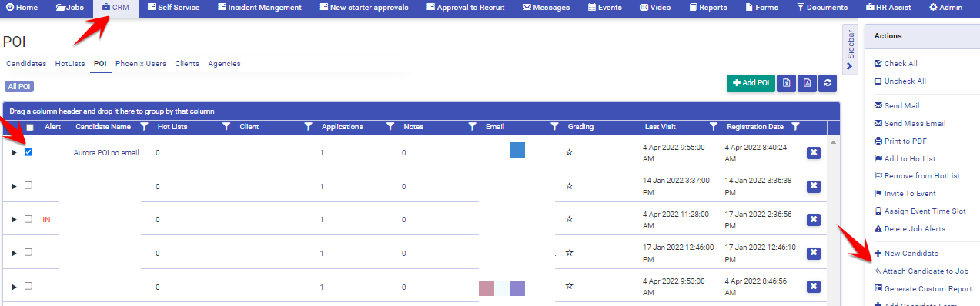The width and height of the screenshot is (980, 306).
Task: Open Email column filter
Action: [554, 127]
